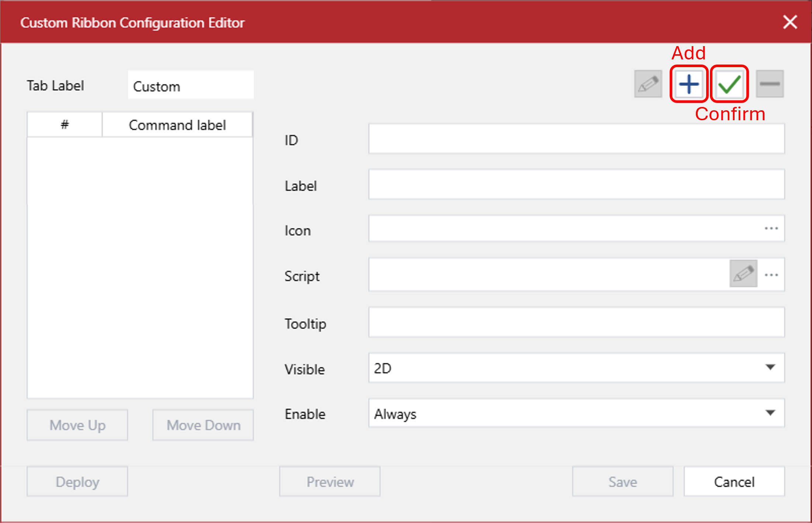Close the Custom Ribbon Configuration Editor
This screenshot has height=523, width=812.
pos(790,22)
